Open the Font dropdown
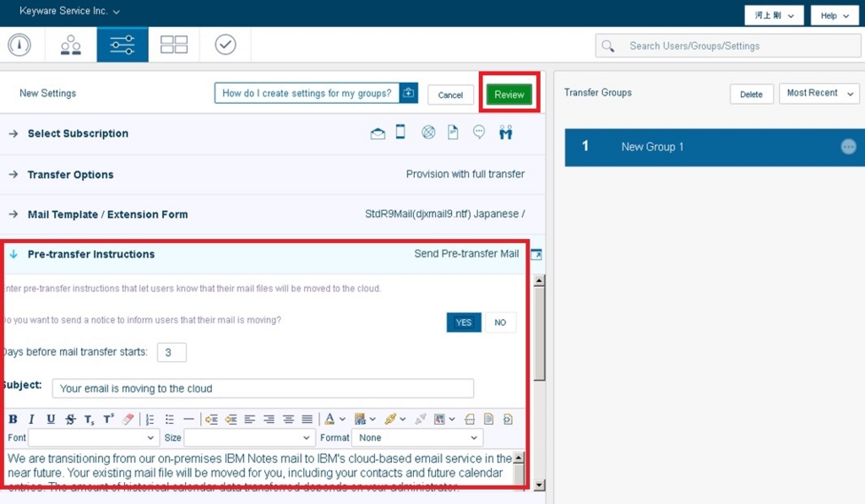 click(94, 437)
